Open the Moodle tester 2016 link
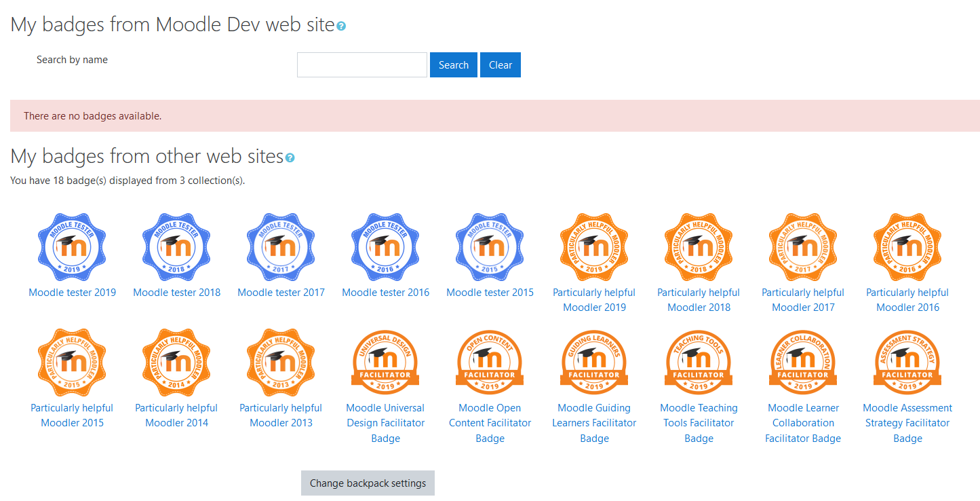980x501 pixels. pyautogui.click(x=386, y=293)
